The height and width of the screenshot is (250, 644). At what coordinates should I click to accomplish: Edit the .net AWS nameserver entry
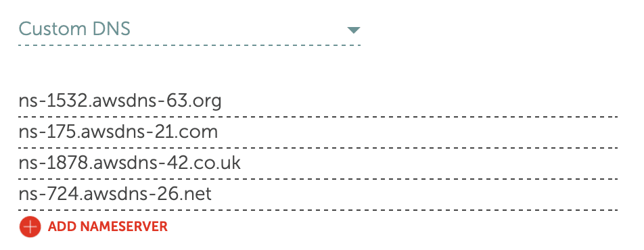pyautogui.click(x=319, y=195)
